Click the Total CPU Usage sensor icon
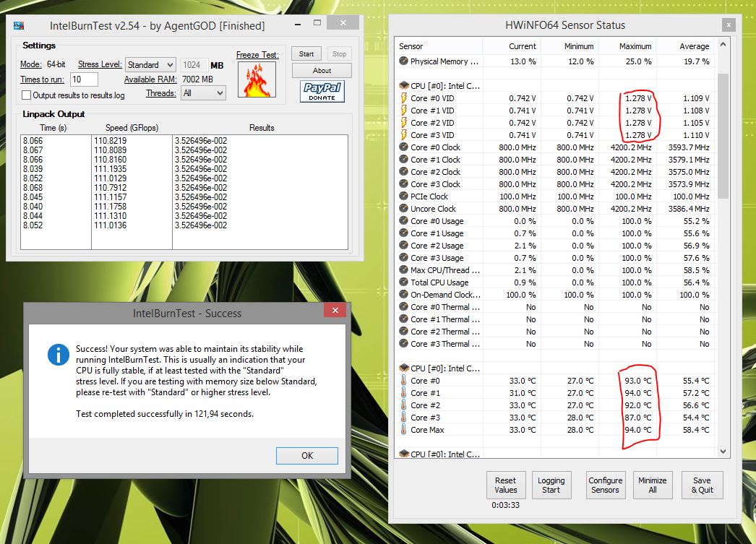 (x=403, y=282)
